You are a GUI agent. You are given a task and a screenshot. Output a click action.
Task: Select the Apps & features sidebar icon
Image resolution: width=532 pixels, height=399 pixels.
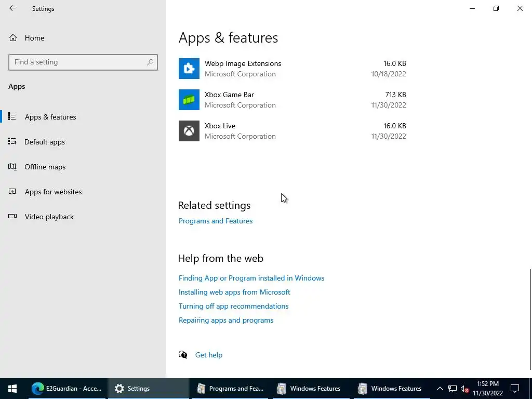pos(12,116)
